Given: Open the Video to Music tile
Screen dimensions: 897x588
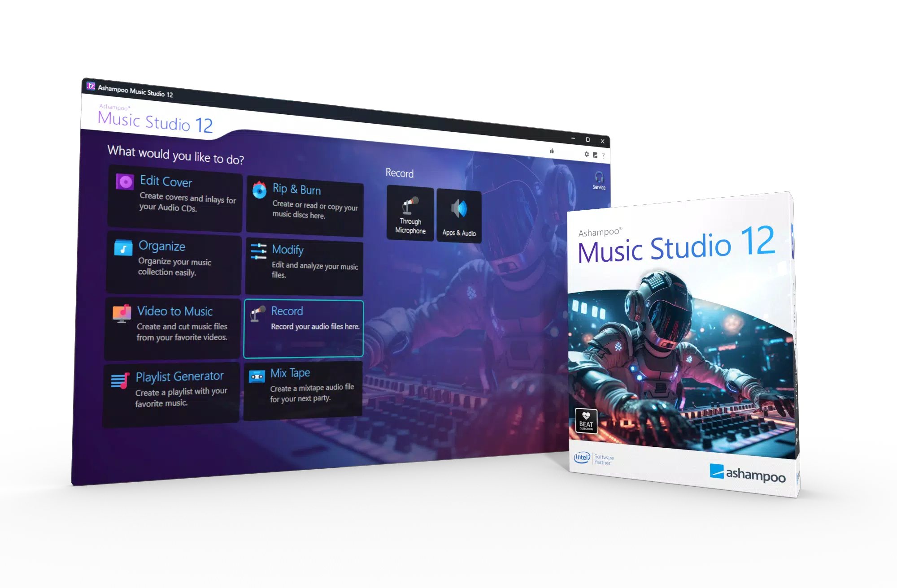Looking at the screenshot, I should click(x=173, y=328).
